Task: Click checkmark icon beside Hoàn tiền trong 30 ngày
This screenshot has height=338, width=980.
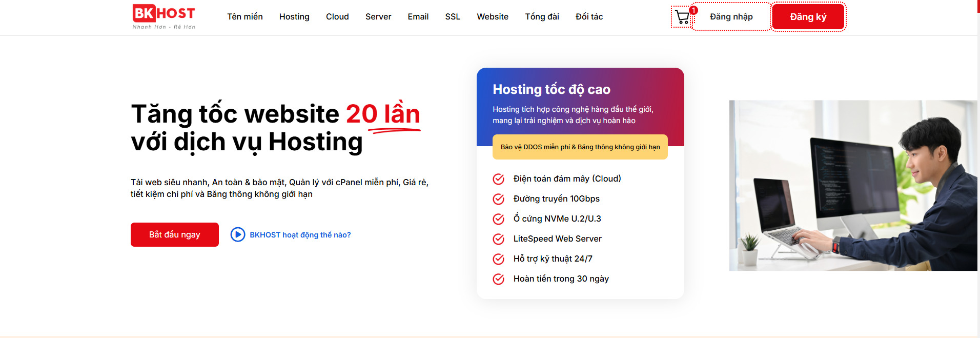Action: (498, 279)
